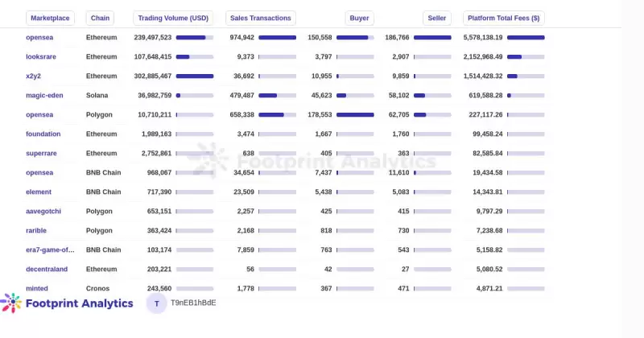Select the superrare marketplace entry
This screenshot has width=644, height=338.
(42, 153)
